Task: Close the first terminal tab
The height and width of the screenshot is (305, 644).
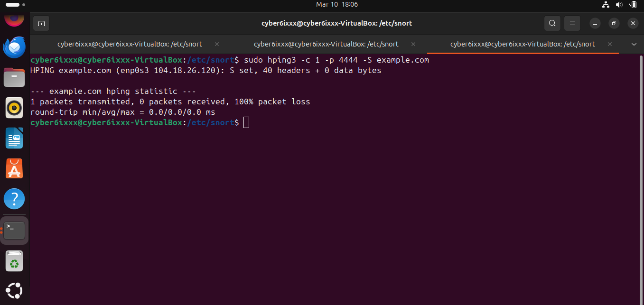Action: (217, 44)
